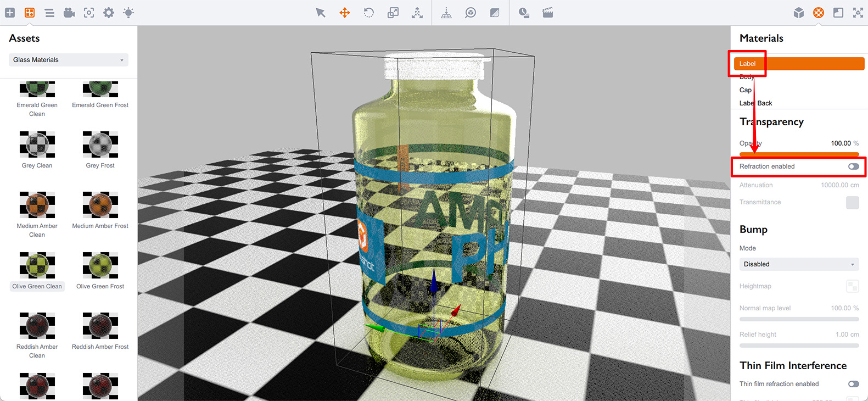The width and height of the screenshot is (868, 401).
Task: Click the clapperboard render icon
Action: point(548,13)
